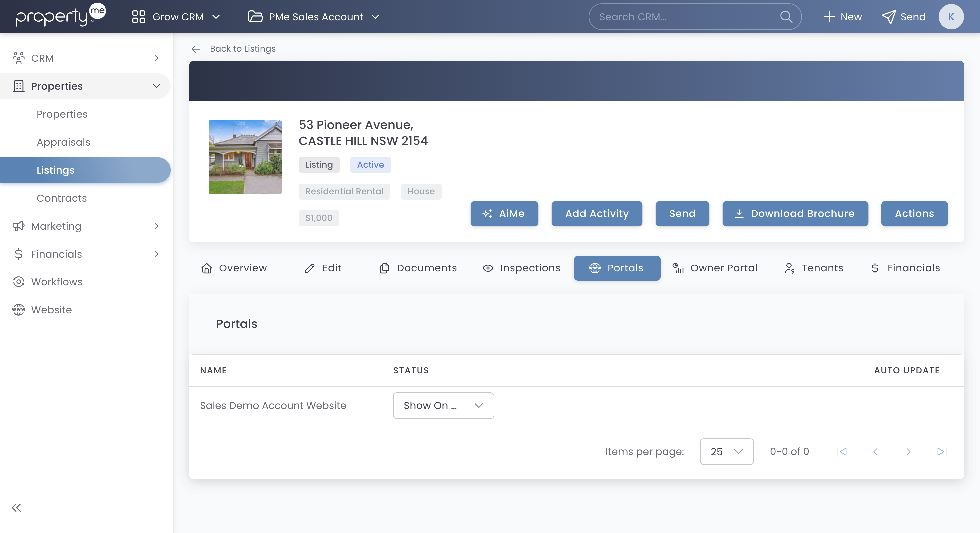Screen dimensions: 980x533
Task: Click the Add Activity button
Action: (x=597, y=213)
